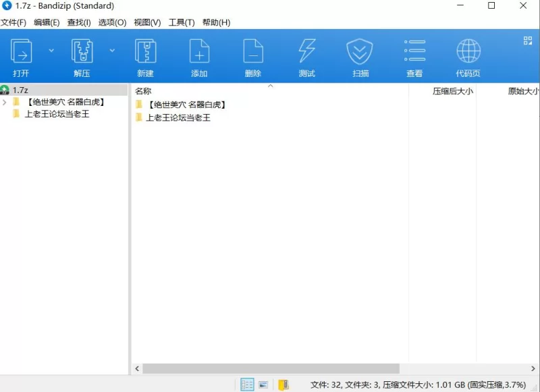The width and height of the screenshot is (540, 392).
Task: Expand the dropdown arrow next to 解压
Action: pos(112,51)
